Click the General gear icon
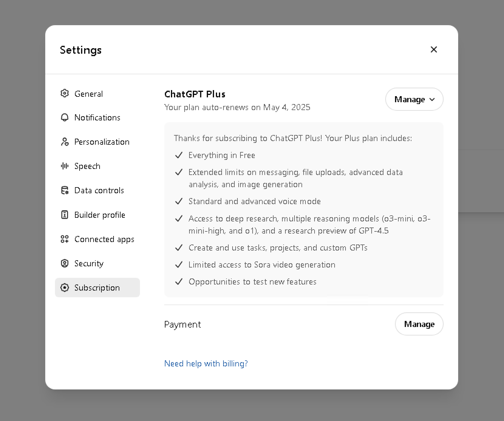 point(65,93)
